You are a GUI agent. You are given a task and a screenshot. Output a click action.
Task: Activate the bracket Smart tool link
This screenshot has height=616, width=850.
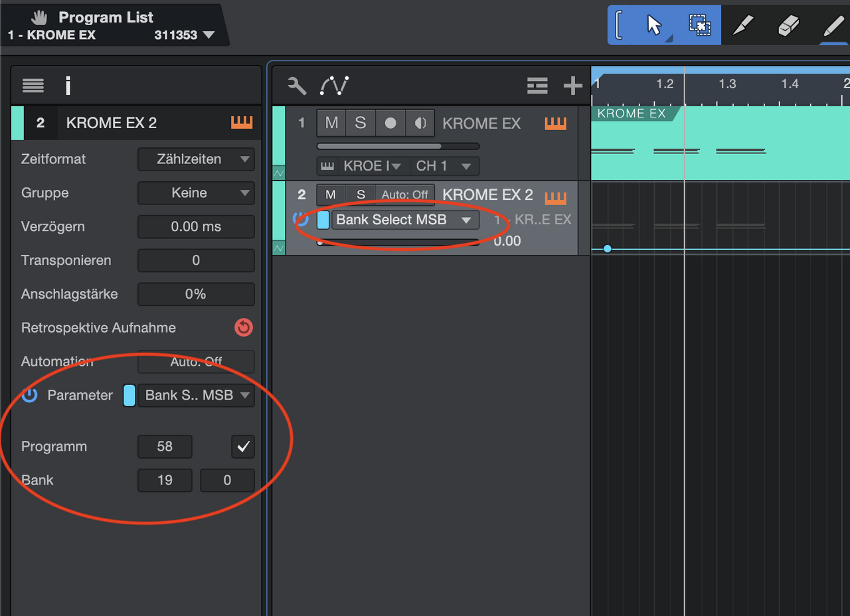[619, 26]
